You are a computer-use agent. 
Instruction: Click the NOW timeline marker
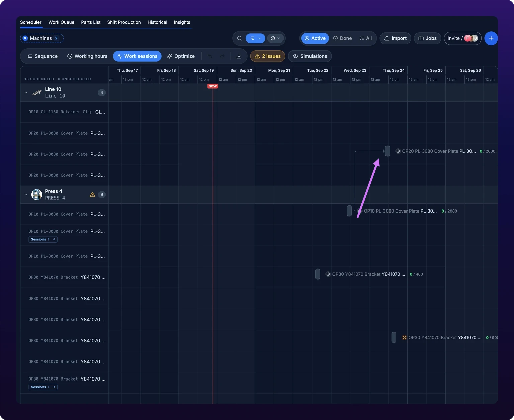pyautogui.click(x=212, y=86)
